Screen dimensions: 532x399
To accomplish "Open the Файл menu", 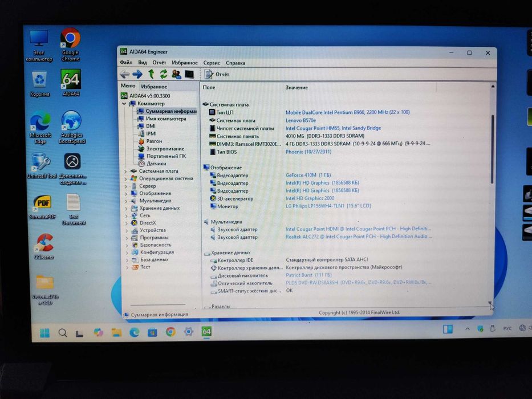I will click(x=126, y=63).
